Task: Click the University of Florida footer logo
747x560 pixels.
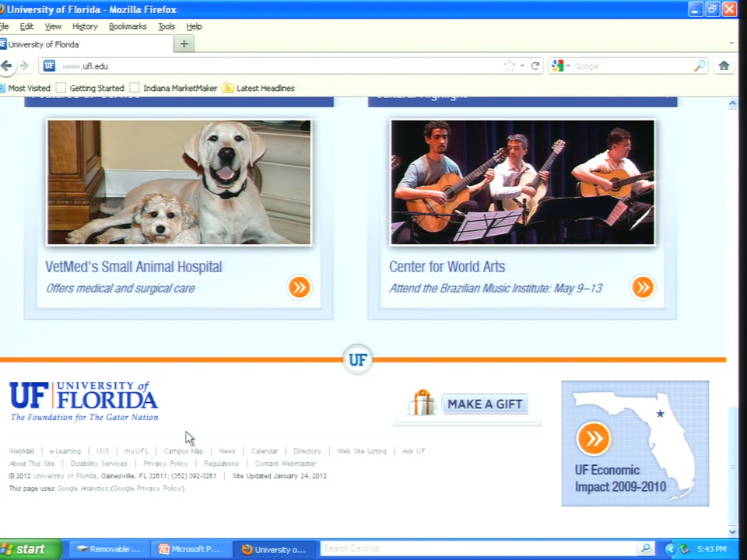Action: (x=84, y=401)
